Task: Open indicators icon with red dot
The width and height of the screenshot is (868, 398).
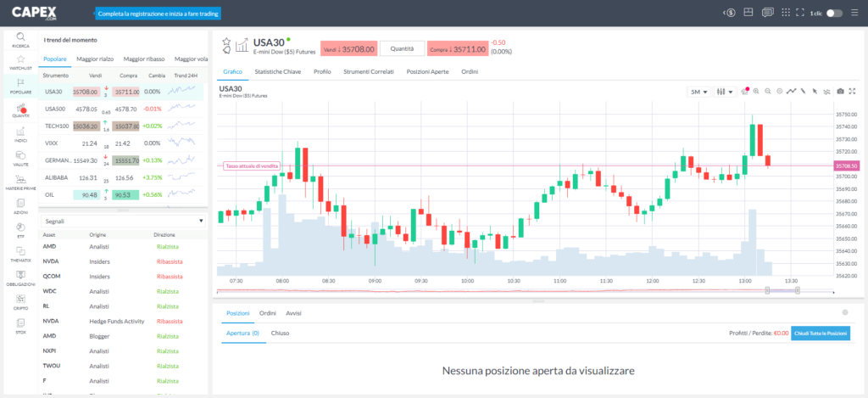Action: (x=745, y=92)
